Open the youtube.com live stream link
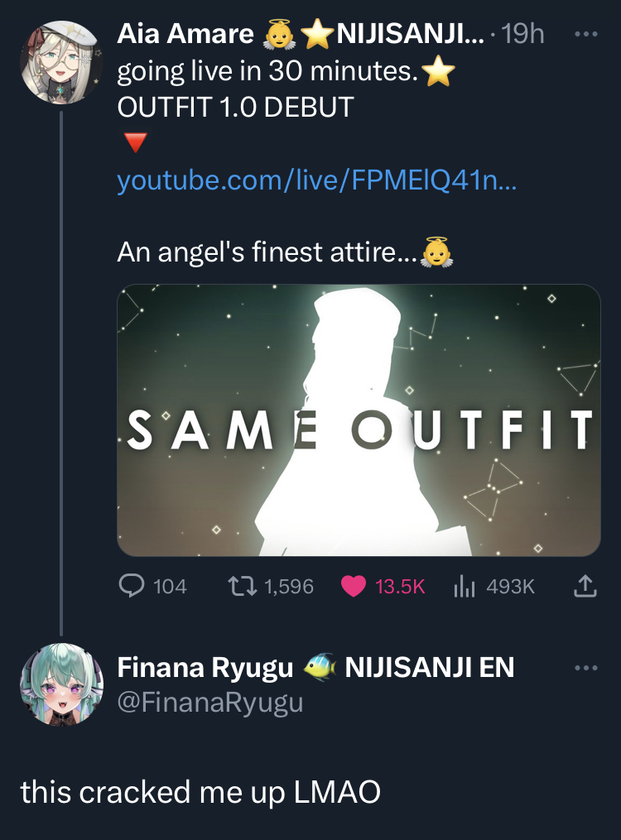Screen dimensions: 621x840 point(315,180)
